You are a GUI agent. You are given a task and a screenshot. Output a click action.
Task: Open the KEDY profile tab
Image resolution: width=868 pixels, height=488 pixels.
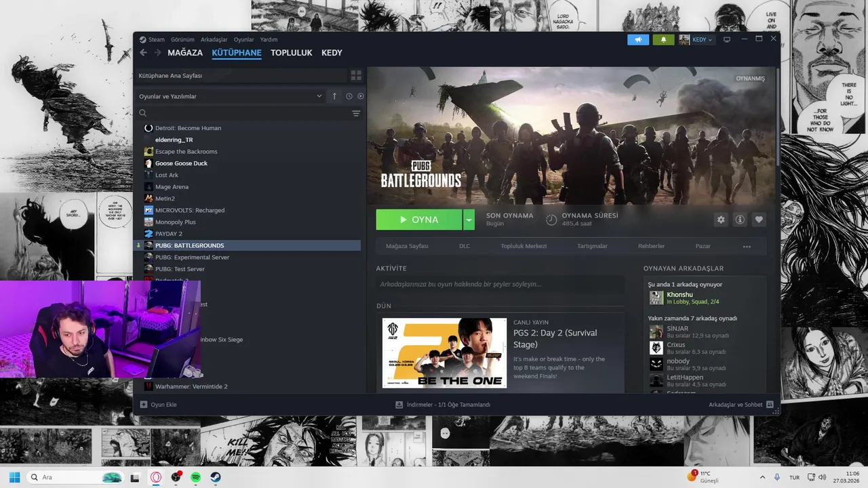(x=332, y=53)
